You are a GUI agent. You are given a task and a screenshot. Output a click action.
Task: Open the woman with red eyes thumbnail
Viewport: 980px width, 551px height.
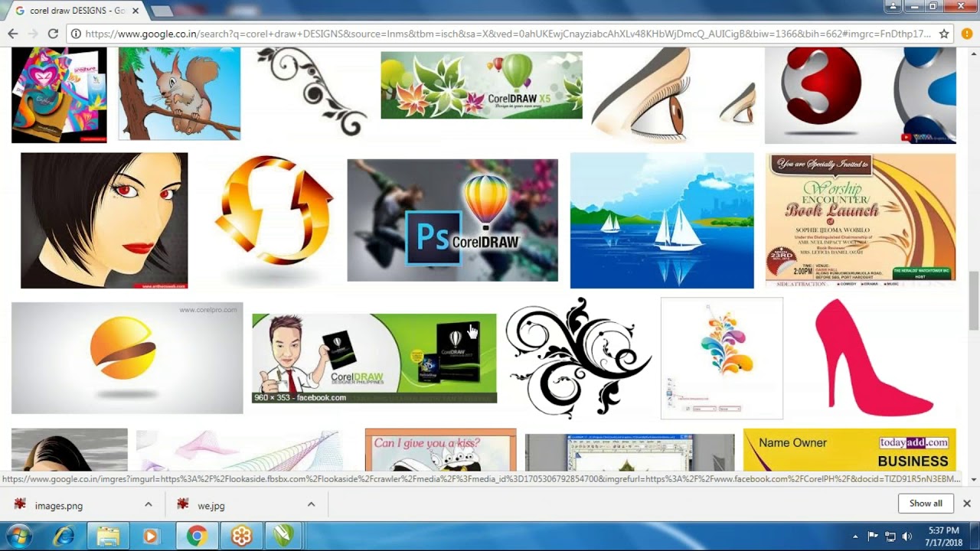pos(104,220)
